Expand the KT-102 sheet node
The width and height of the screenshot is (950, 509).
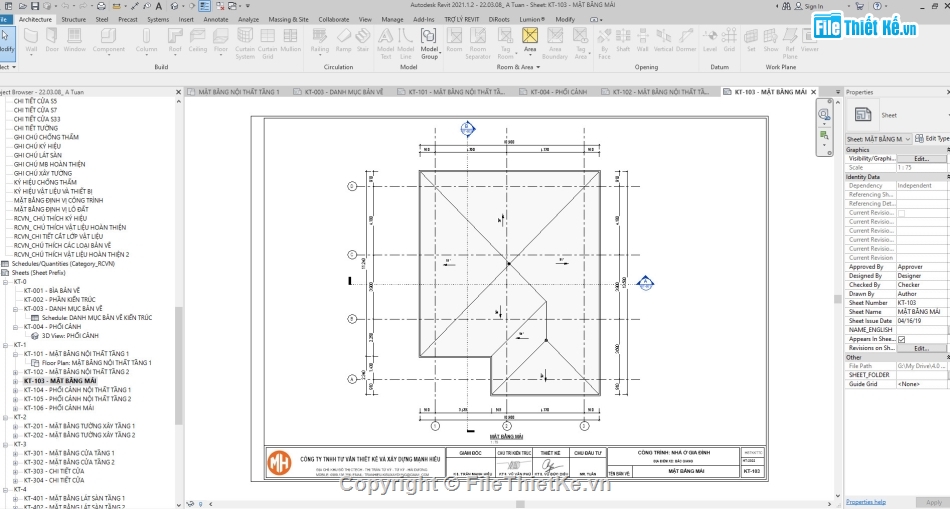click(15, 372)
